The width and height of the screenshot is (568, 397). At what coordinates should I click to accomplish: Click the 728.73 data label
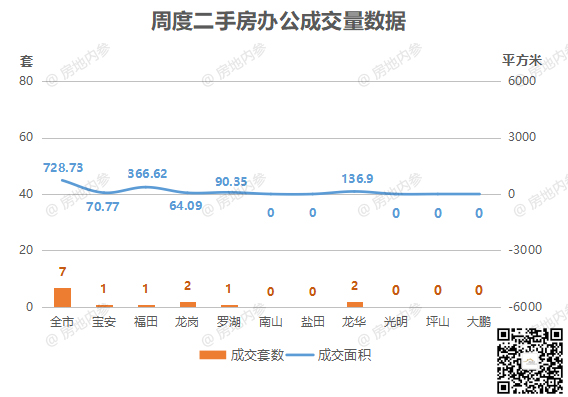(x=63, y=168)
